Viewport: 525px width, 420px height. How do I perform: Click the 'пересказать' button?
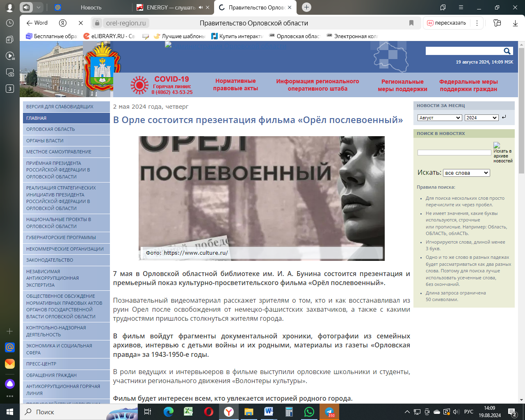click(x=447, y=23)
